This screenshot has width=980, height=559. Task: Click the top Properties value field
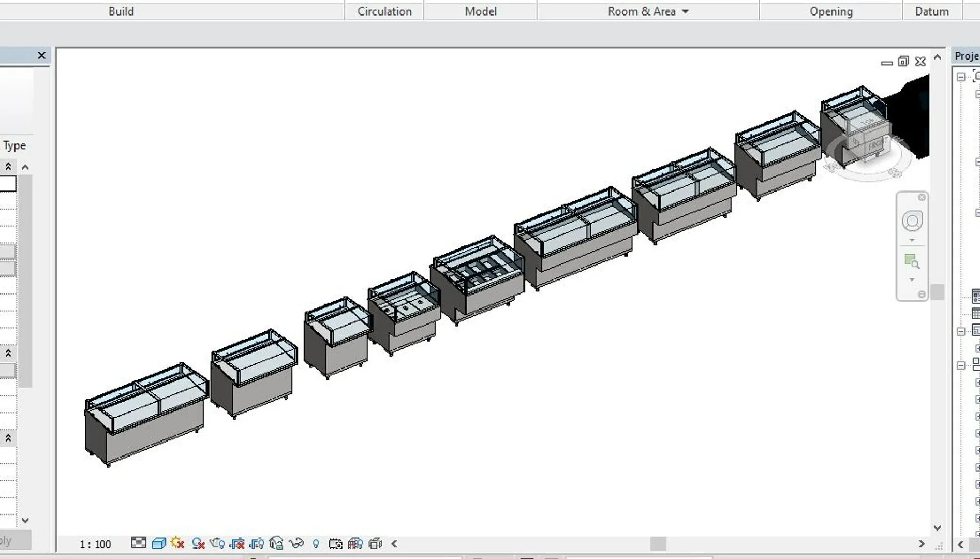(x=8, y=184)
